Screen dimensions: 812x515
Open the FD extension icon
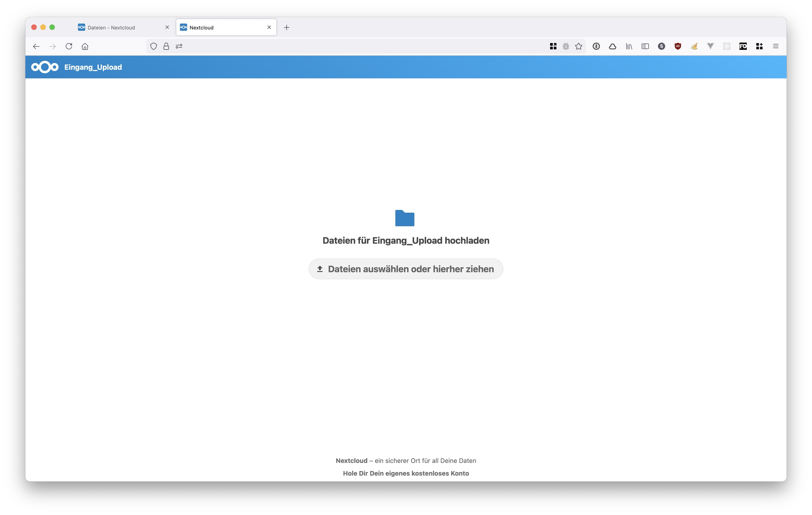743,46
